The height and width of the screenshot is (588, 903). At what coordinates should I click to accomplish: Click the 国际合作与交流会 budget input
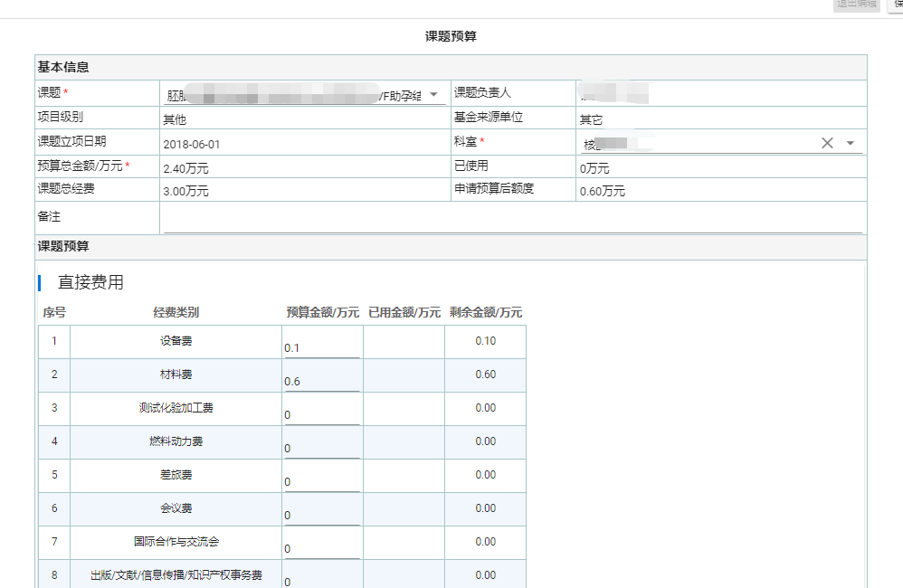point(321,548)
